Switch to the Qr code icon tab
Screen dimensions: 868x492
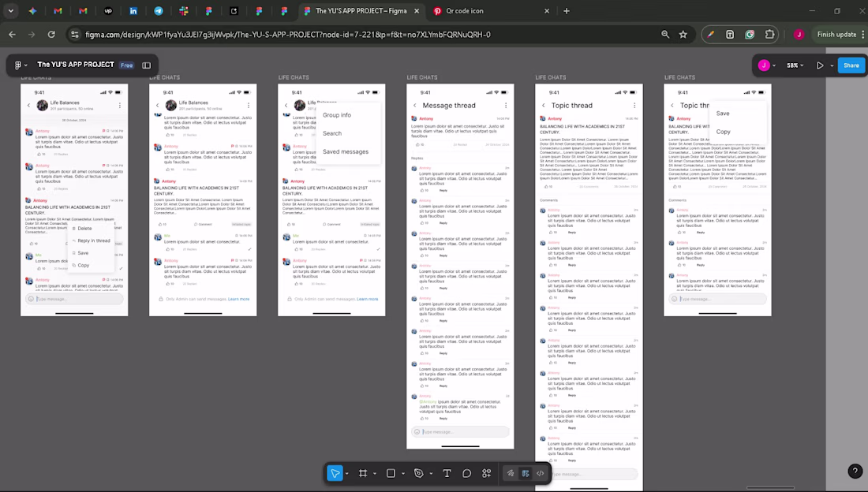click(490, 11)
